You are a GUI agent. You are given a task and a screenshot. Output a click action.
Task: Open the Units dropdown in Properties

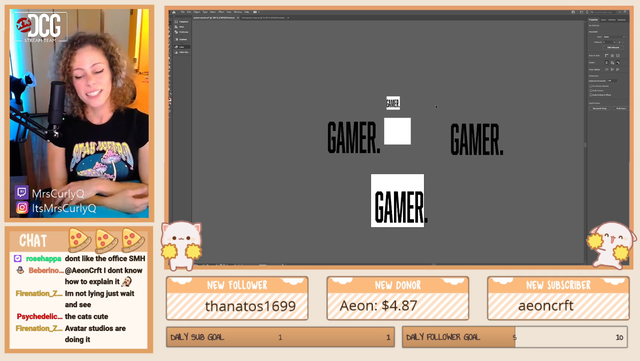tap(614, 37)
